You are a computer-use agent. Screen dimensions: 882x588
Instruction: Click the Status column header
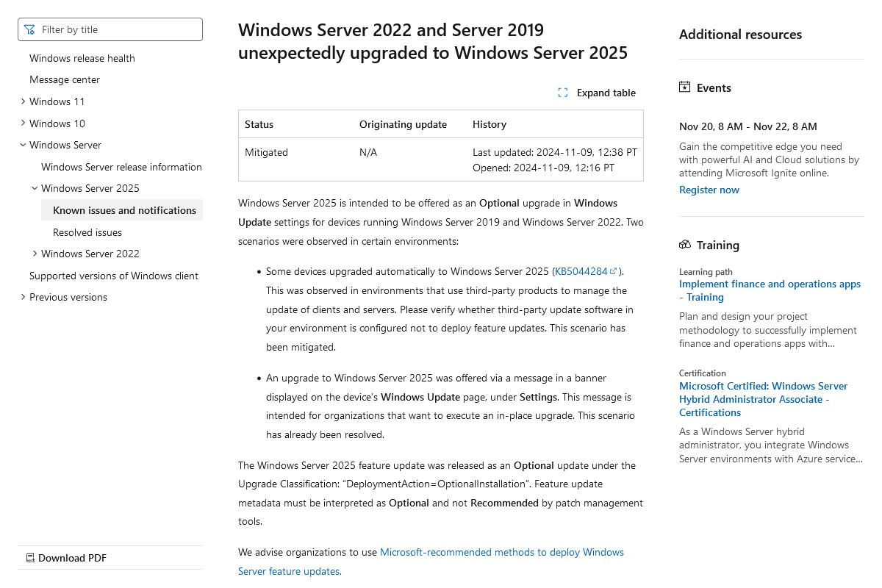tap(259, 124)
